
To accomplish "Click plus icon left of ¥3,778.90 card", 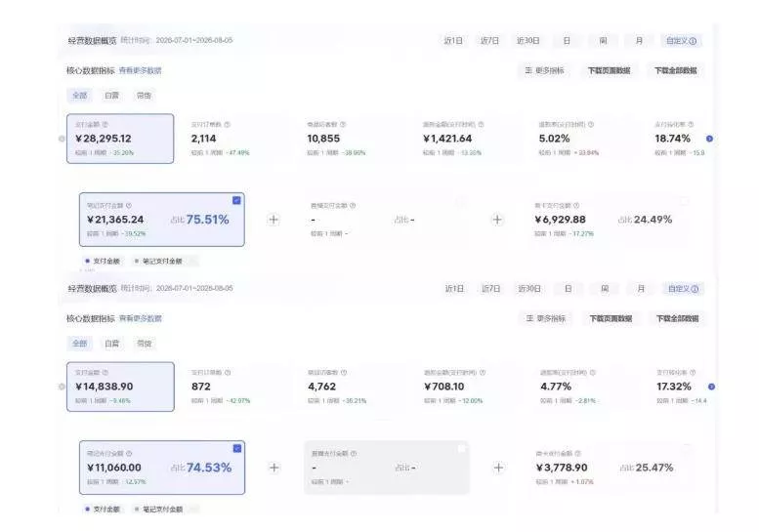I will (498, 468).
